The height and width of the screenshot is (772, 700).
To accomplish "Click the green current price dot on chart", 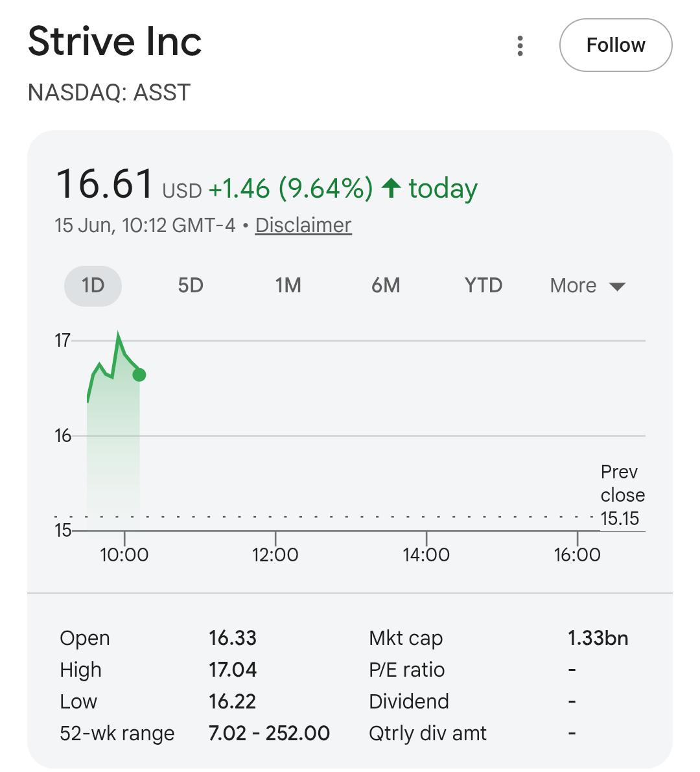I will pyautogui.click(x=139, y=375).
